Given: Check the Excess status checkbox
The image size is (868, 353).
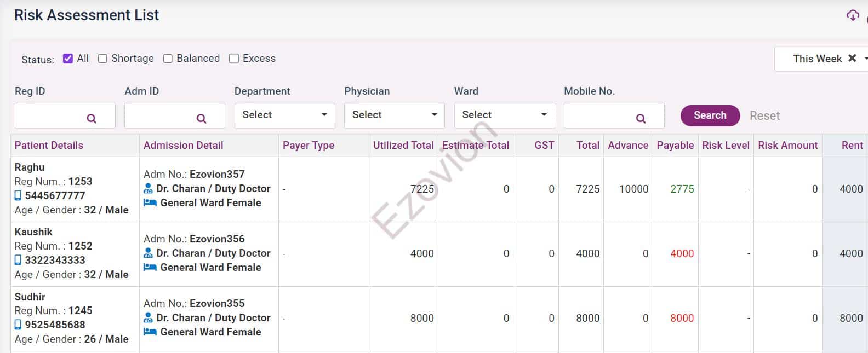Looking at the screenshot, I should 234,59.
